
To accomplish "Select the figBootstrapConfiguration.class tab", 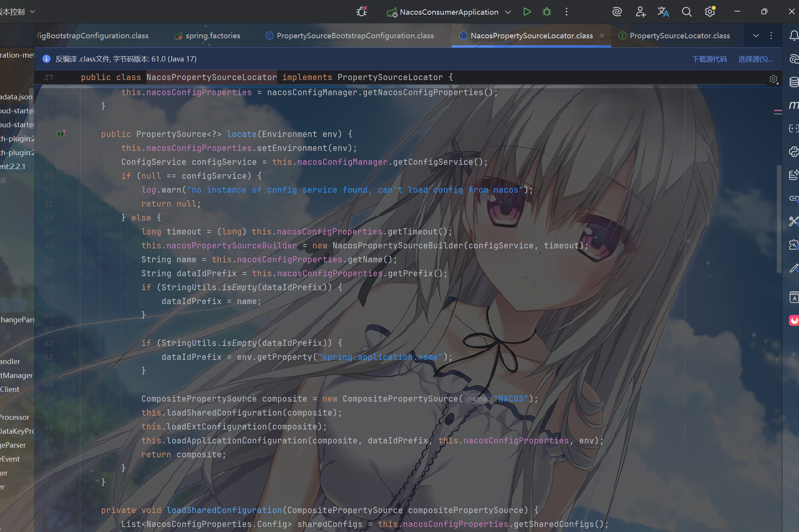I will (93, 36).
